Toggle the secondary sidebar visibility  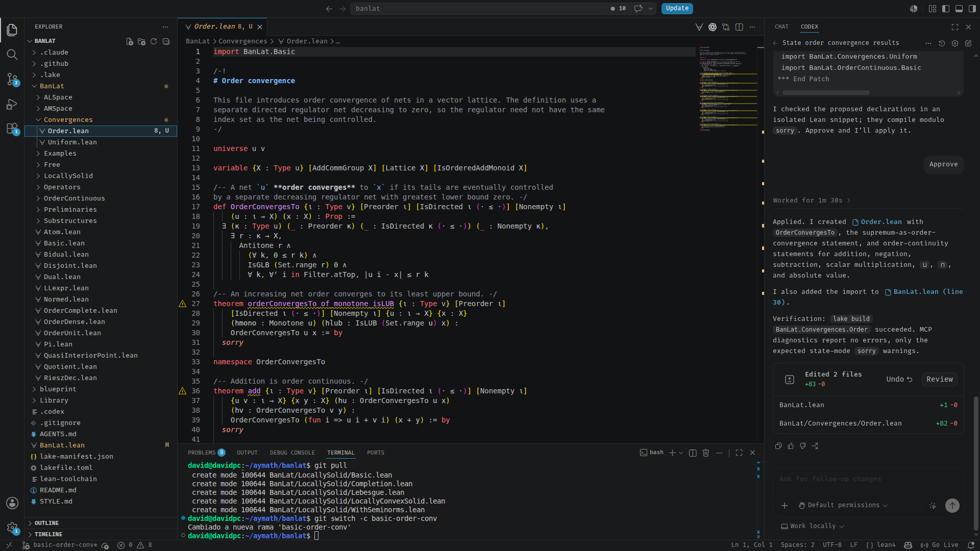click(x=972, y=9)
